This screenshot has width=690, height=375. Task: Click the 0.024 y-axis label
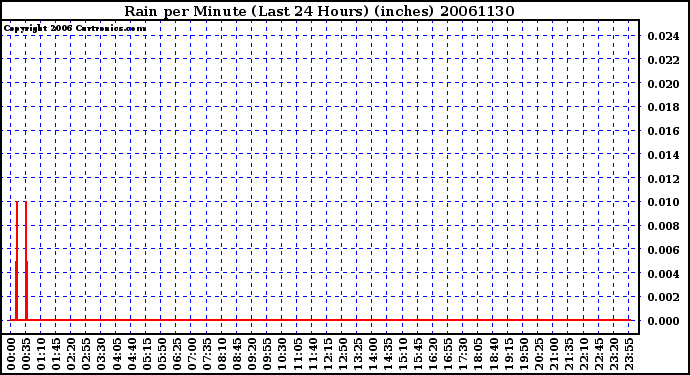(663, 36)
